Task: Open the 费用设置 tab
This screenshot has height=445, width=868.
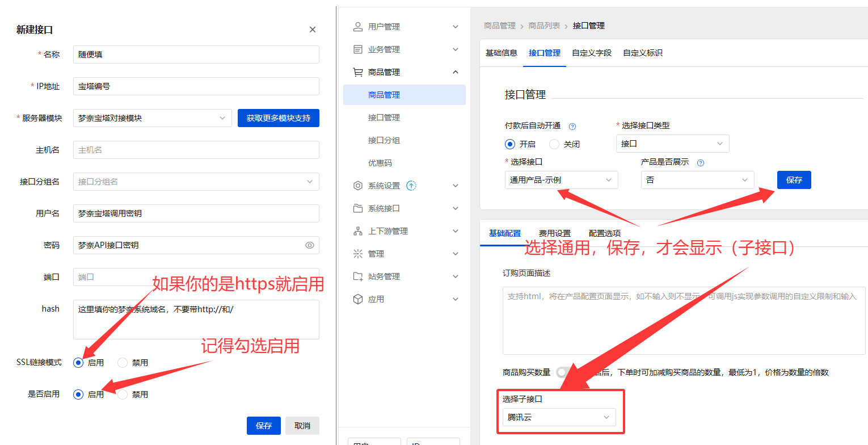Action: pos(554,232)
